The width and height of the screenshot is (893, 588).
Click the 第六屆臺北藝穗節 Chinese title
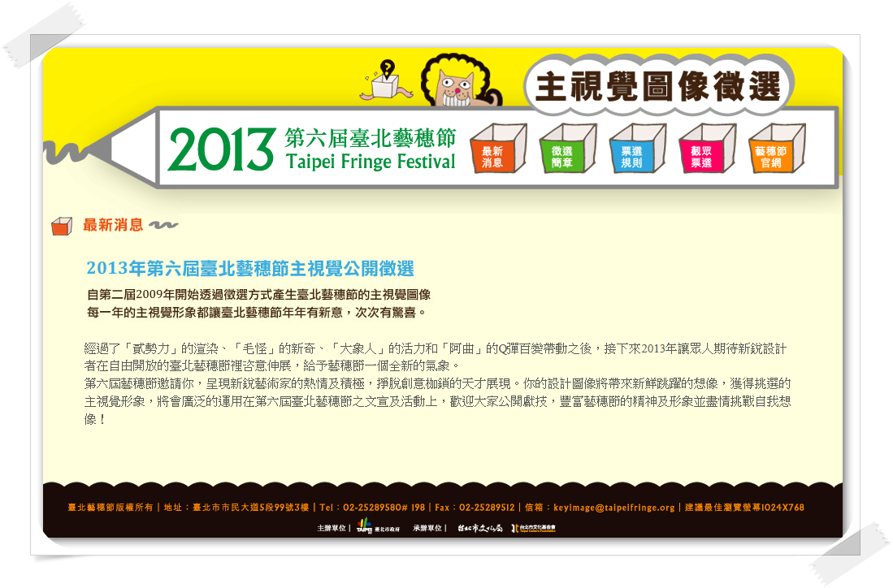pos(371,138)
